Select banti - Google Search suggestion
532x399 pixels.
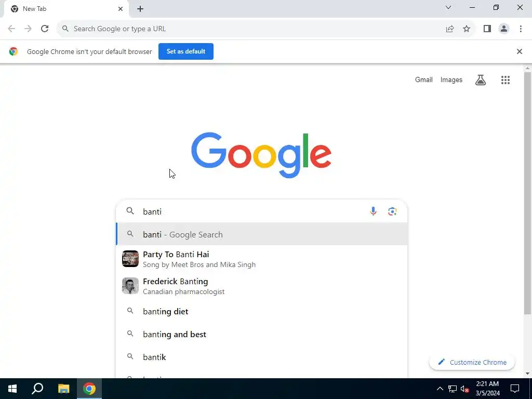point(262,234)
